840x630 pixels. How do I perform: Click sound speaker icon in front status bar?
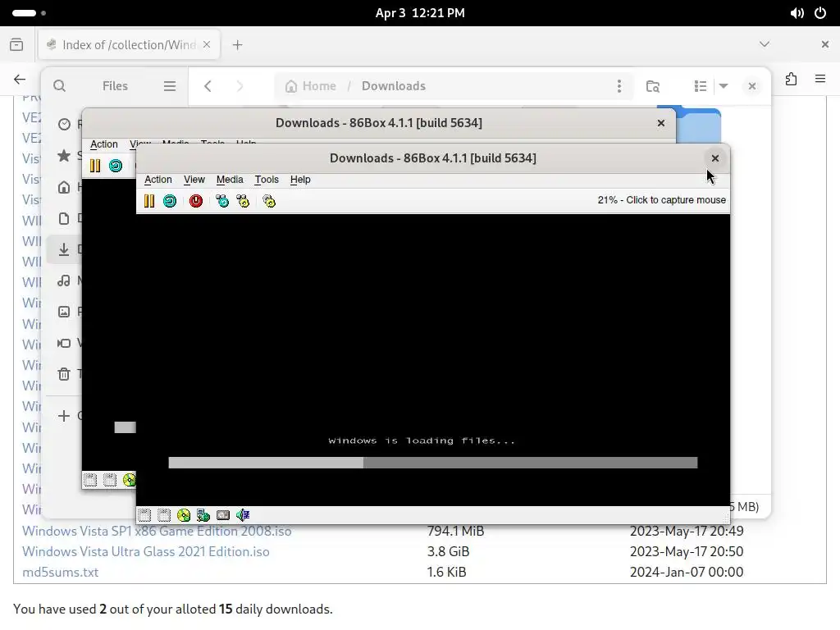(243, 515)
